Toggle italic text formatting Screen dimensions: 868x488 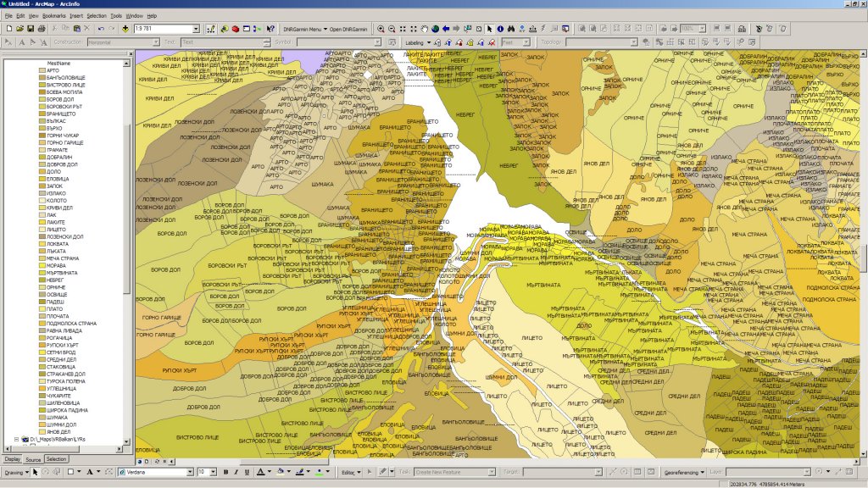coord(236,472)
